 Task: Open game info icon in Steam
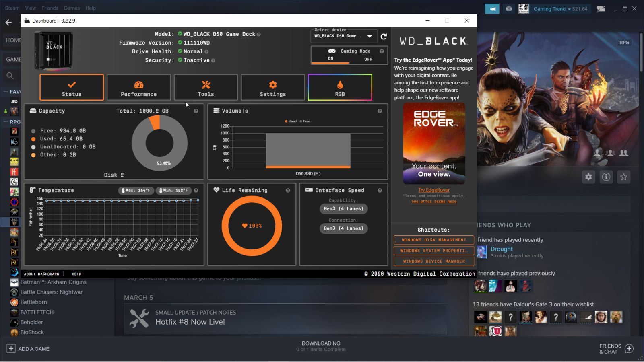[x=606, y=177]
